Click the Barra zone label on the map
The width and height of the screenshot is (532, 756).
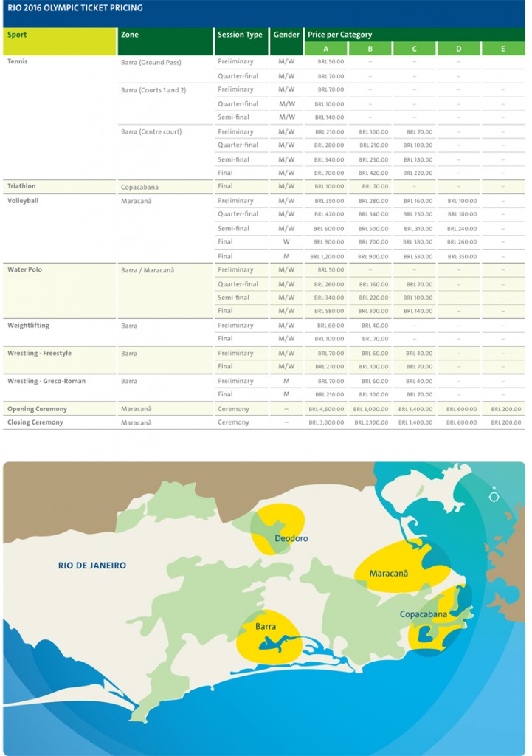click(x=266, y=627)
